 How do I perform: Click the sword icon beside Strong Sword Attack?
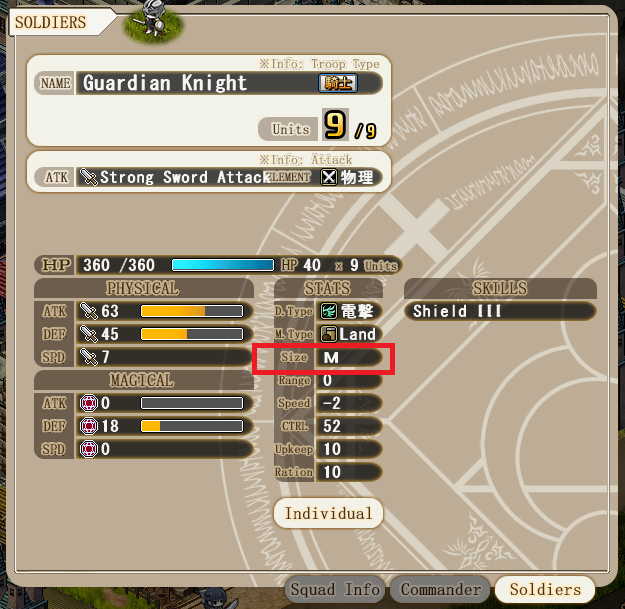coord(88,177)
